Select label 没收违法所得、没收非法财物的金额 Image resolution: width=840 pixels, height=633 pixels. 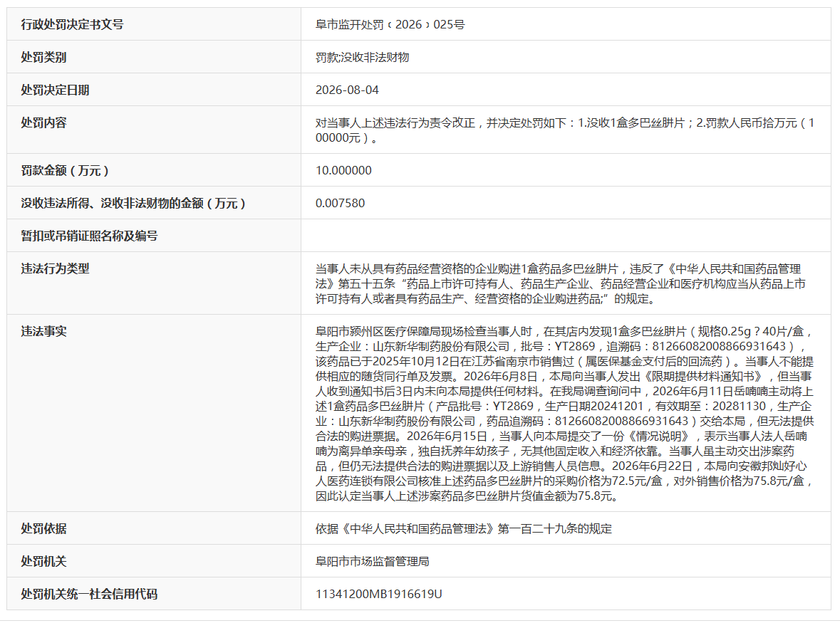click(133, 204)
